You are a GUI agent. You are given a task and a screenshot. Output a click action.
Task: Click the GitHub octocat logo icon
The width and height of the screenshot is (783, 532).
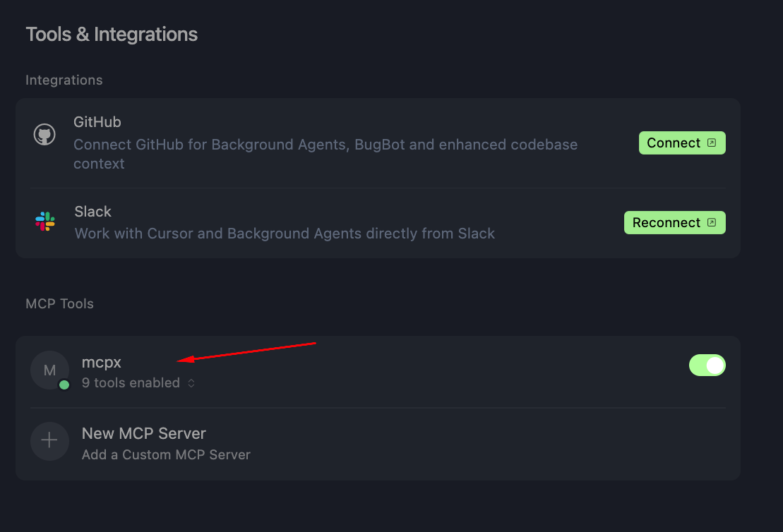coord(44,134)
